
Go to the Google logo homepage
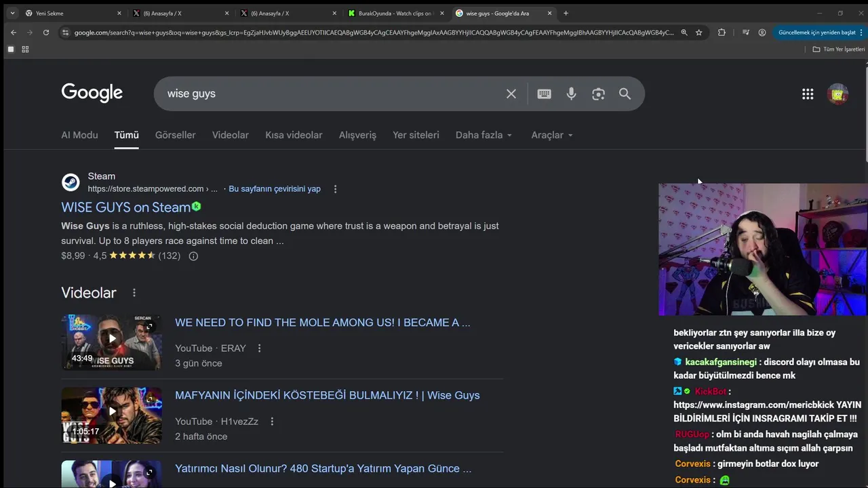point(92,93)
